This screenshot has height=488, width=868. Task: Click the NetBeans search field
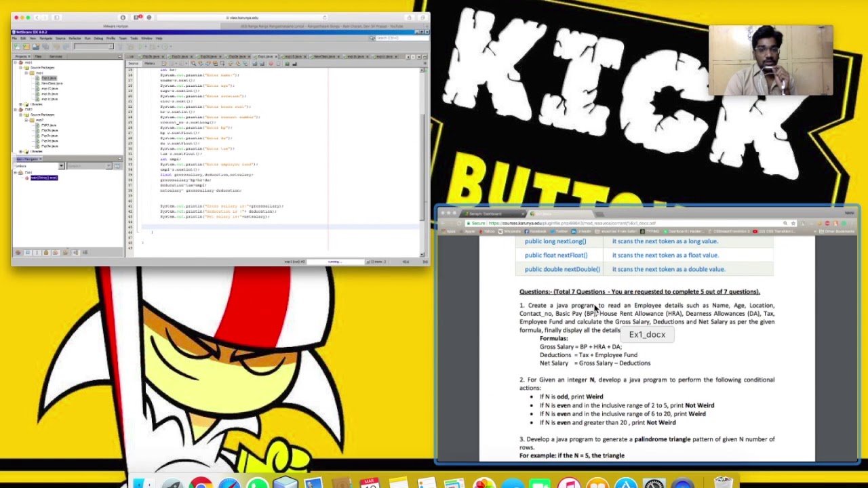[402, 38]
